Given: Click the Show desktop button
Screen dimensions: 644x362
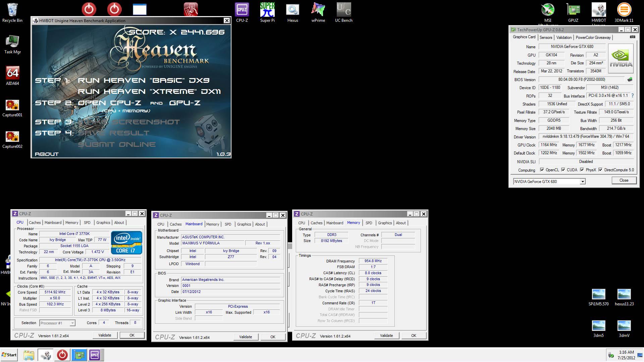Looking at the screenshot, I should click(640, 355).
